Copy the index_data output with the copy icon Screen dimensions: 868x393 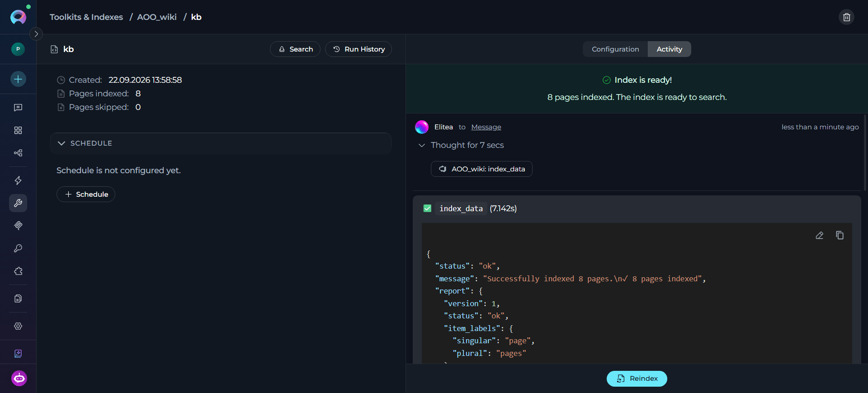coord(840,235)
